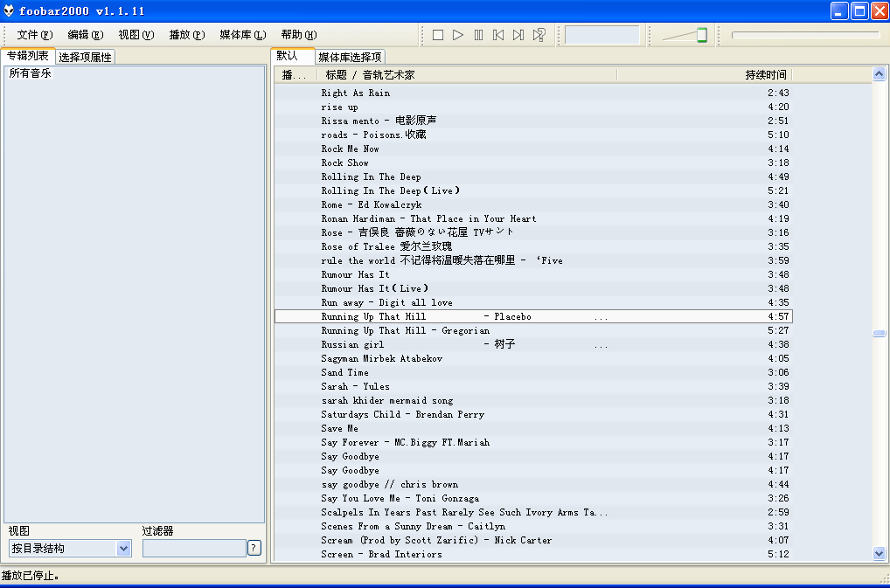Select Scenes From a Sunny Dream - Caitlyn
This screenshot has height=588, width=890.
click(x=533, y=526)
